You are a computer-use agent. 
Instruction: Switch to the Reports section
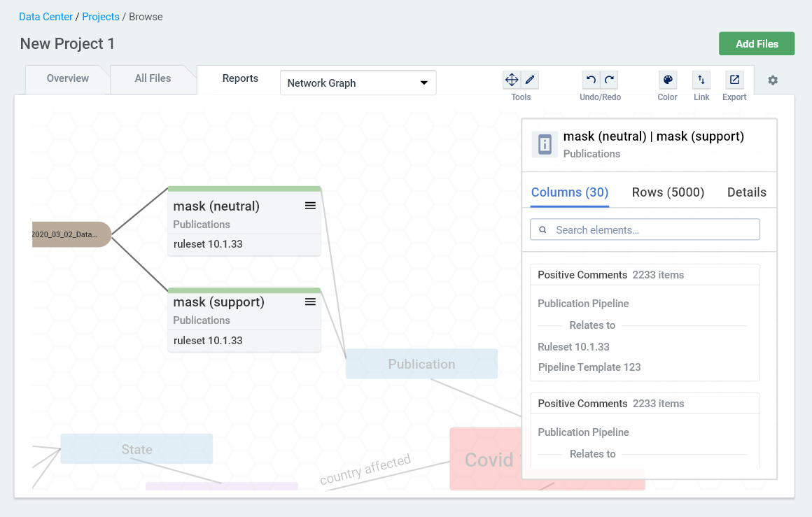240,78
